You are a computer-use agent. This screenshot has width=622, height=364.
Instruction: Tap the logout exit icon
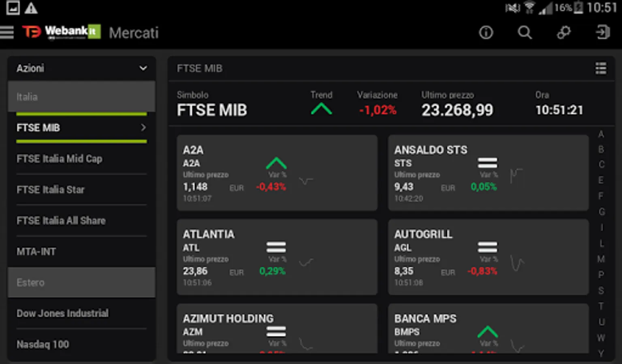tap(603, 32)
